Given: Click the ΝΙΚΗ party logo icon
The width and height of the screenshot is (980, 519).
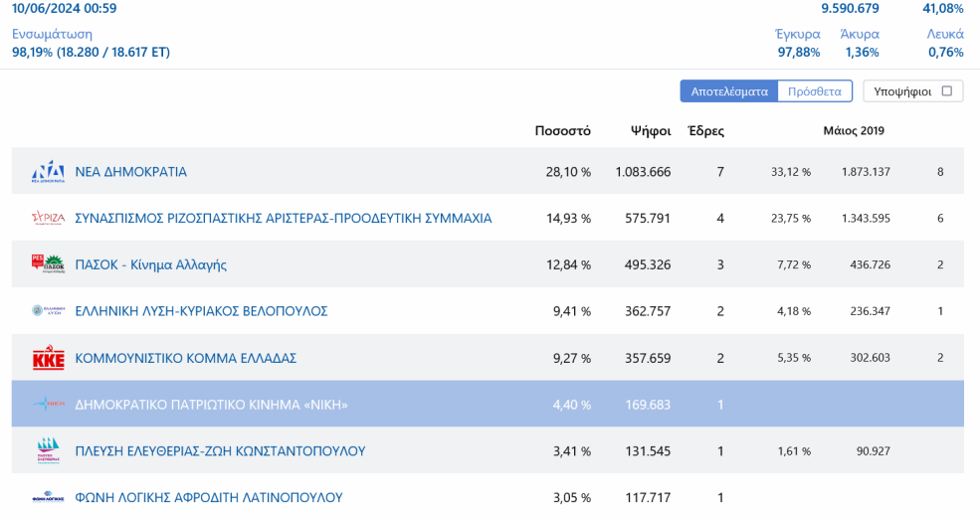Looking at the screenshot, I should point(48,405).
